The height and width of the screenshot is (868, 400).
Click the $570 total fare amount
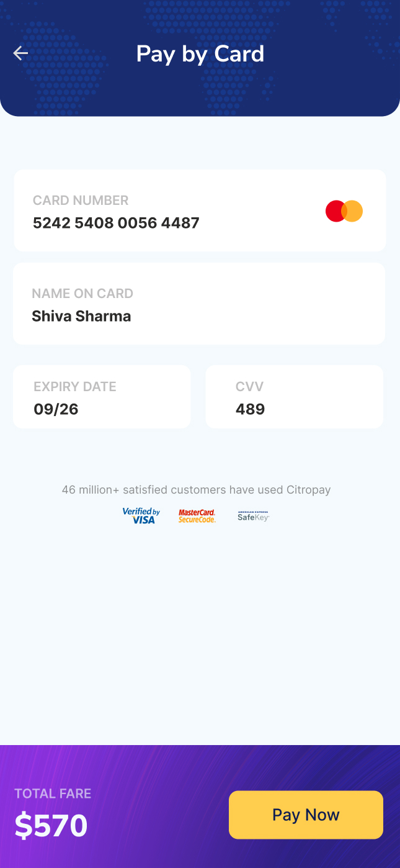51,826
